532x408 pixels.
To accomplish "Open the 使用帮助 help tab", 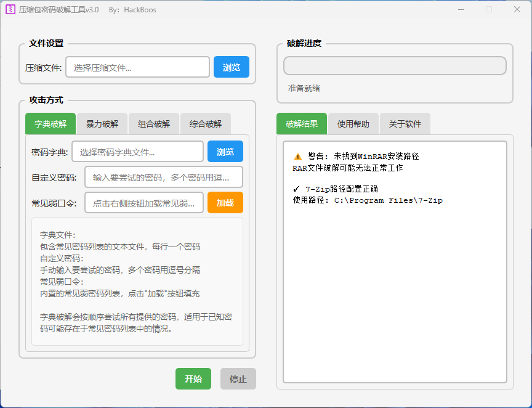I will [x=353, y=123].
